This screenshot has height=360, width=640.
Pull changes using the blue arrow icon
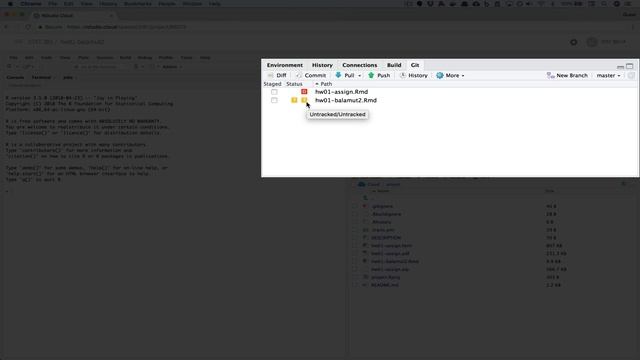[x=338, y=76]
